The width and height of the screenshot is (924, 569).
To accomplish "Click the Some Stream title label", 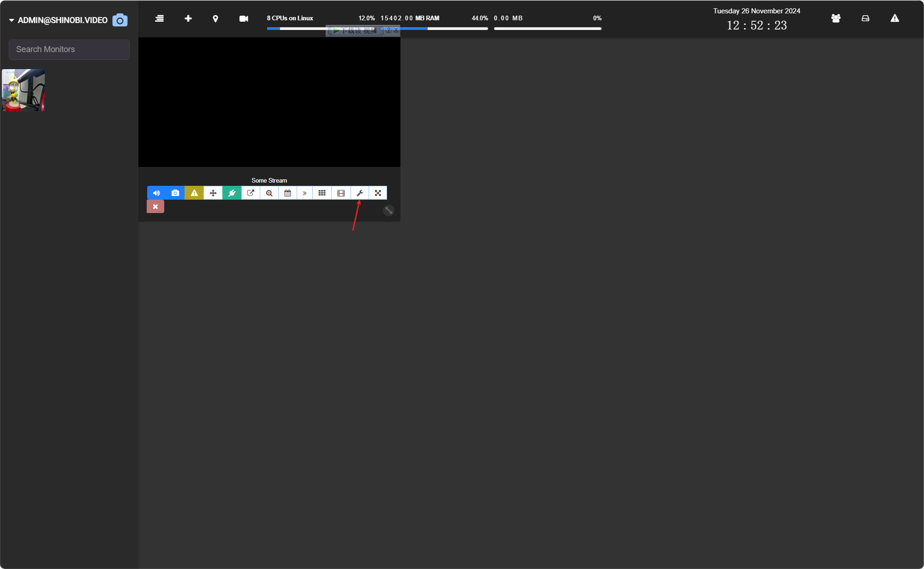I will coord(269,180).
